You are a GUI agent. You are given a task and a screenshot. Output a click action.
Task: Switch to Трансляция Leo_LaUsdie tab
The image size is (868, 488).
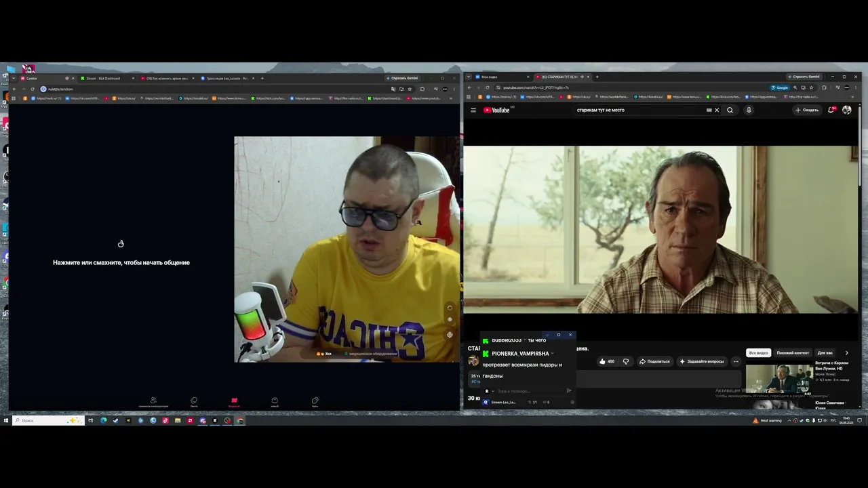(227, 78)
